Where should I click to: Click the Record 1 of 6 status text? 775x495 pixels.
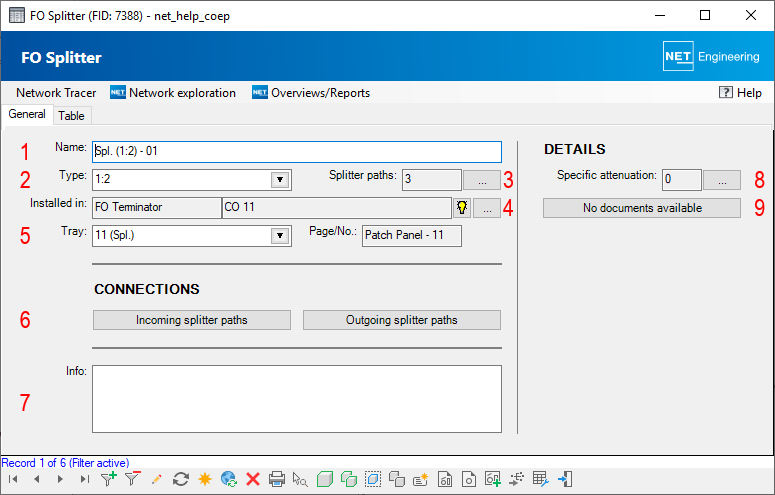65,463
